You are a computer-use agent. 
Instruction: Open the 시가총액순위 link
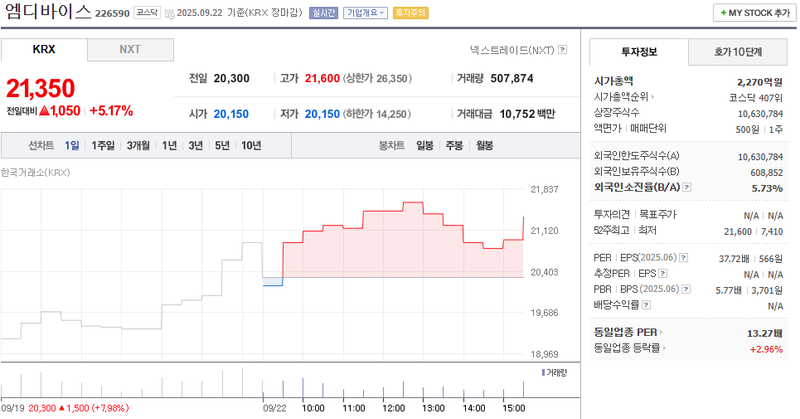[624, 96]
